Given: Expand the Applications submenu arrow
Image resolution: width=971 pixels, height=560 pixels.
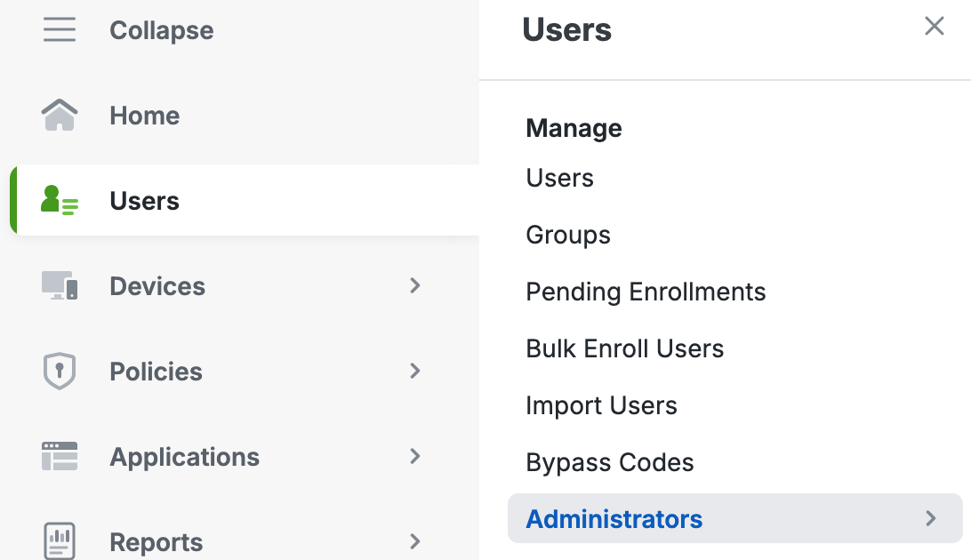Looking at the screenshot, I should pos(414,456).
